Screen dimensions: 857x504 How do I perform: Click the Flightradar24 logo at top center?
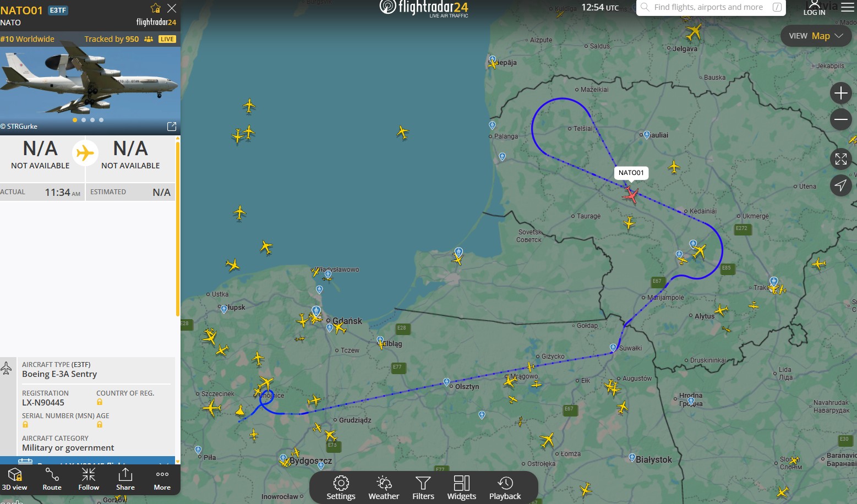(424, 8)
